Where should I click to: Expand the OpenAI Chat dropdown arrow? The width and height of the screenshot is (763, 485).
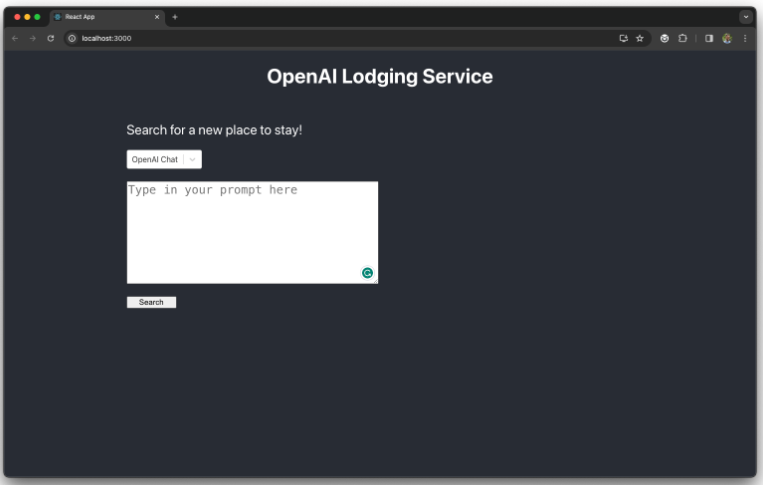193,160
